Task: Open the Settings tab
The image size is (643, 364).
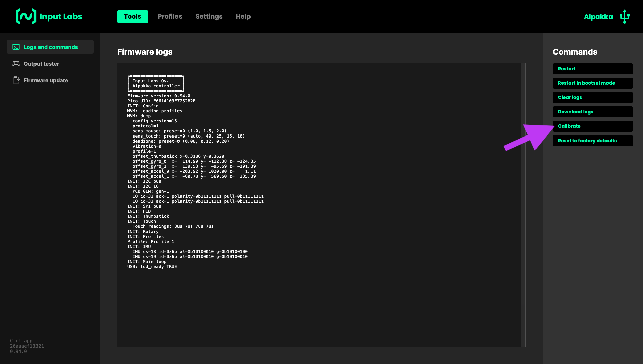Action: click(209, 16)
